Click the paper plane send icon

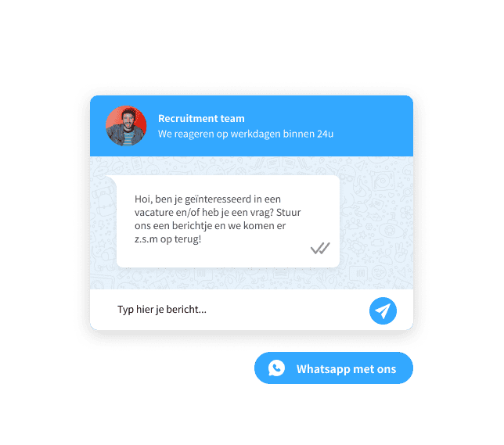[383, 310]
